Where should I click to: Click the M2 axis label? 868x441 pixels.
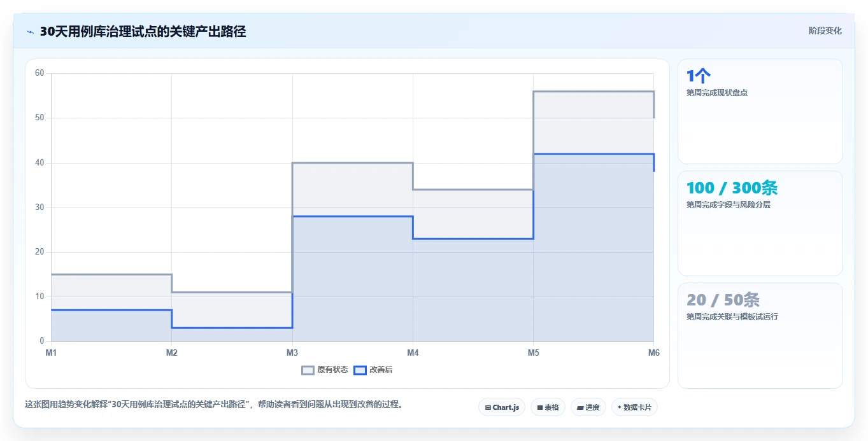(171, 352)
